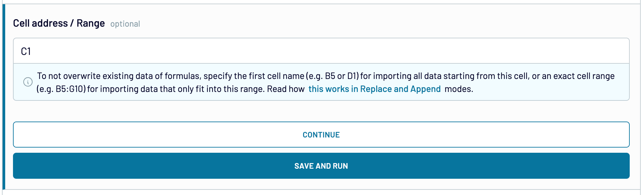This screenshot has height=195, width=644.
Task: Open the 'this works in Replace and Append' link
Action: point(374,89)
